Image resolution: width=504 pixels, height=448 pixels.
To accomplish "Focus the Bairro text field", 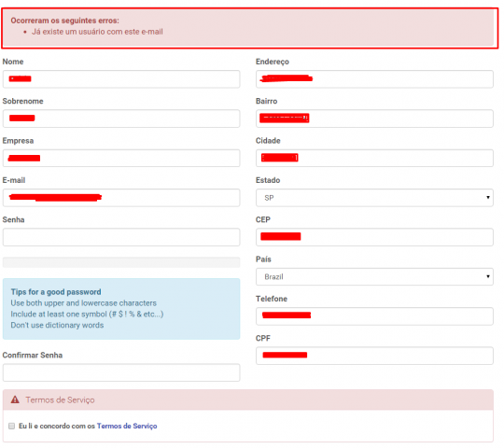I will click(x=374, y=119).
